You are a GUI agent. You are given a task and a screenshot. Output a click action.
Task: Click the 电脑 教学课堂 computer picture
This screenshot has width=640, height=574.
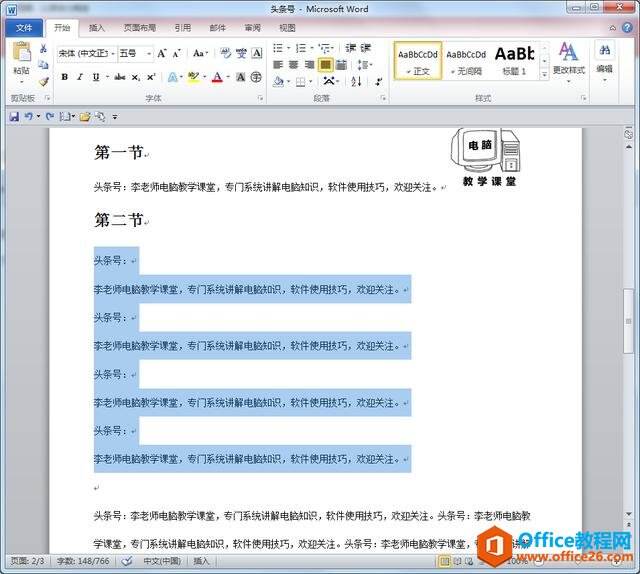487,158
